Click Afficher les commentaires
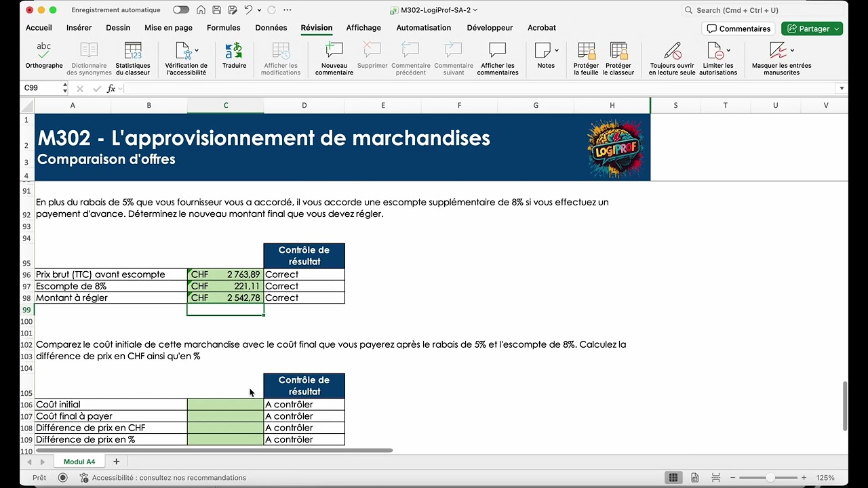Viewport: 868px width, 488px height. pyautogui.click(x=497, y=59)
